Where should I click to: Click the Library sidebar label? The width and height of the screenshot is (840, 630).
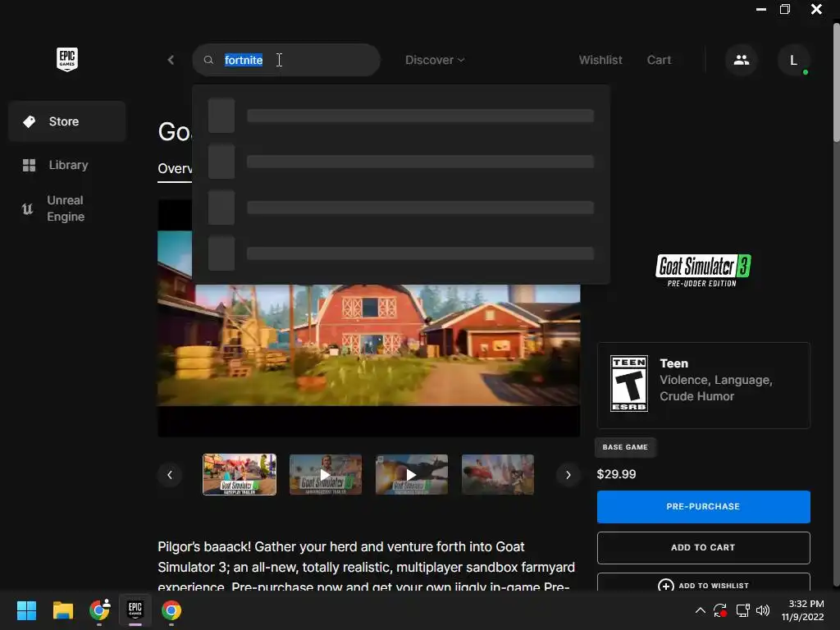point(69,165)
